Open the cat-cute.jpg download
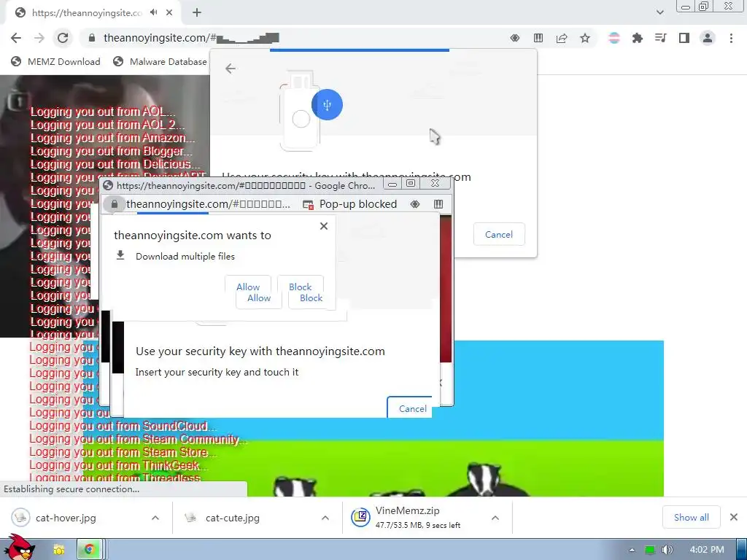Image resolution: width=747 pixels, height=560 pixels. coord(233,518)
